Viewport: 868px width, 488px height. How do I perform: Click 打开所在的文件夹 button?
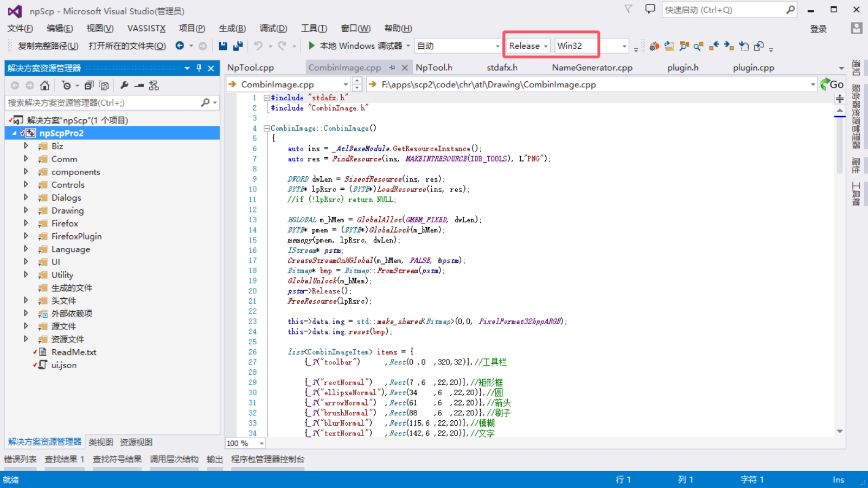[127, 46]
